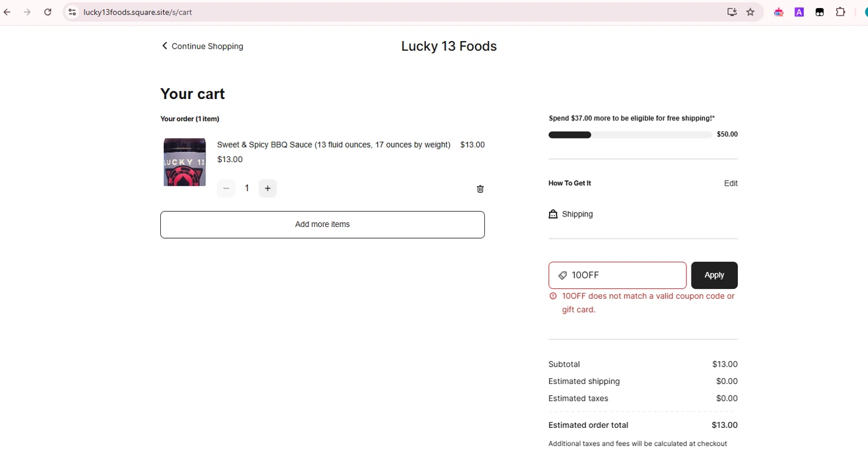This screenshot has height=458, width=868.
Task: Click the Shipping box icon
Action: click(x=553, y=214)
